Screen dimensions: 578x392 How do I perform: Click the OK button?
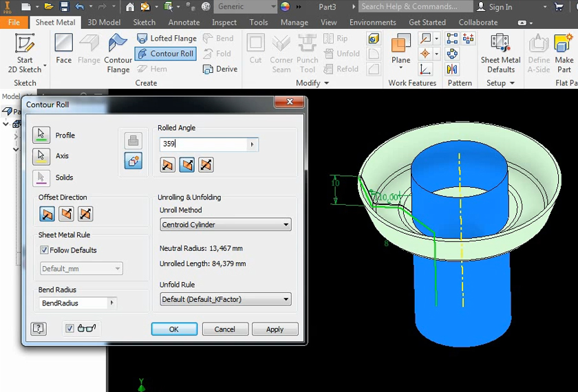pos(174,329)
